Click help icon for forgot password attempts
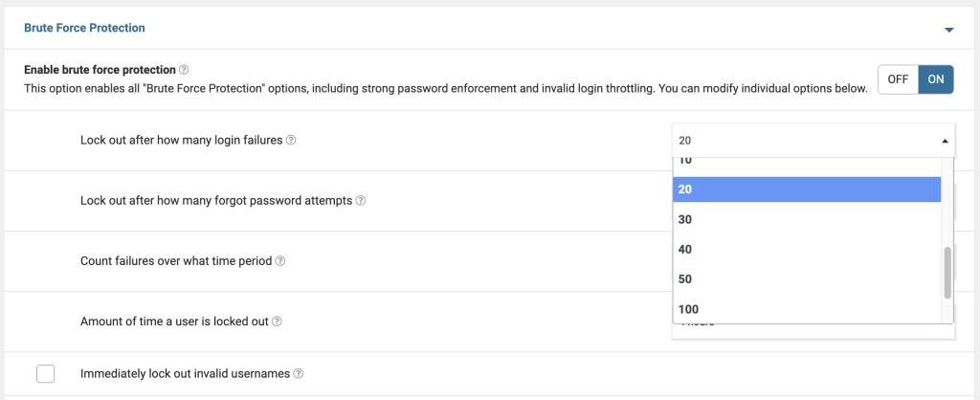The image size is (980, 400). click(361, 201)
